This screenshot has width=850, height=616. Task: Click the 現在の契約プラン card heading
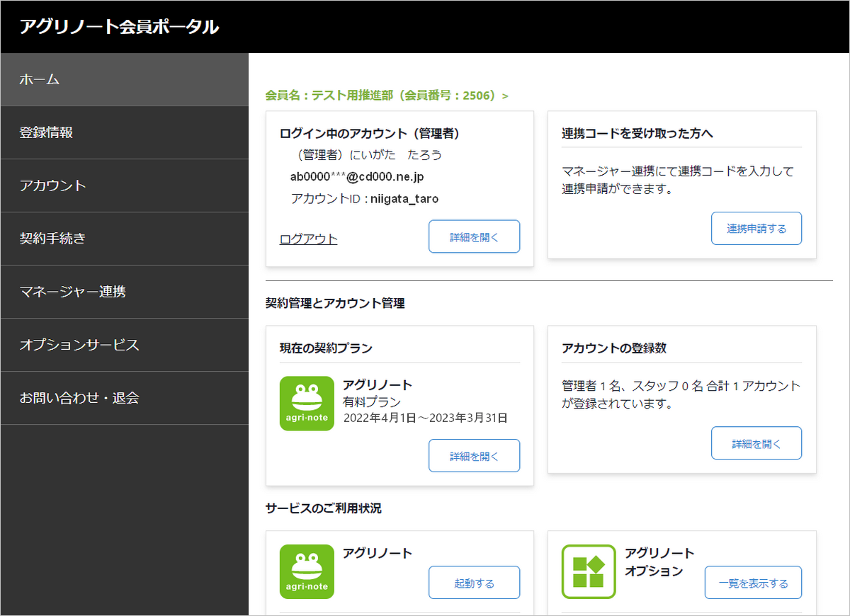[326, 348]
